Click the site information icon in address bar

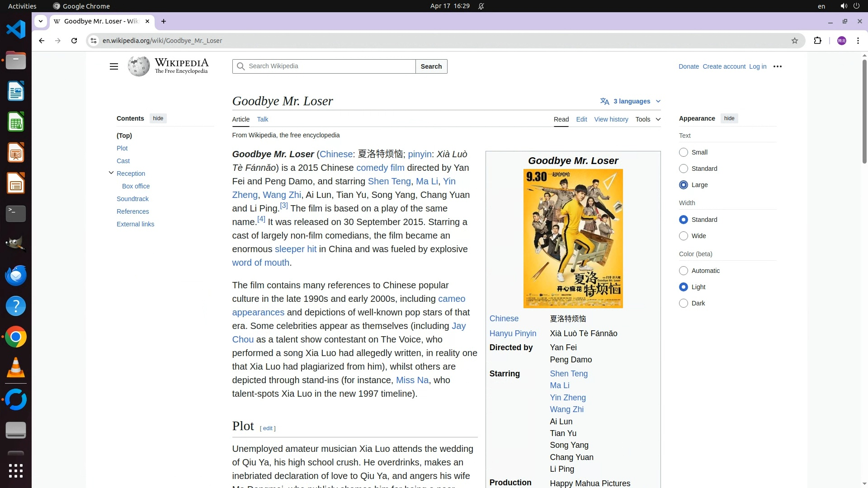pos(94,41)
